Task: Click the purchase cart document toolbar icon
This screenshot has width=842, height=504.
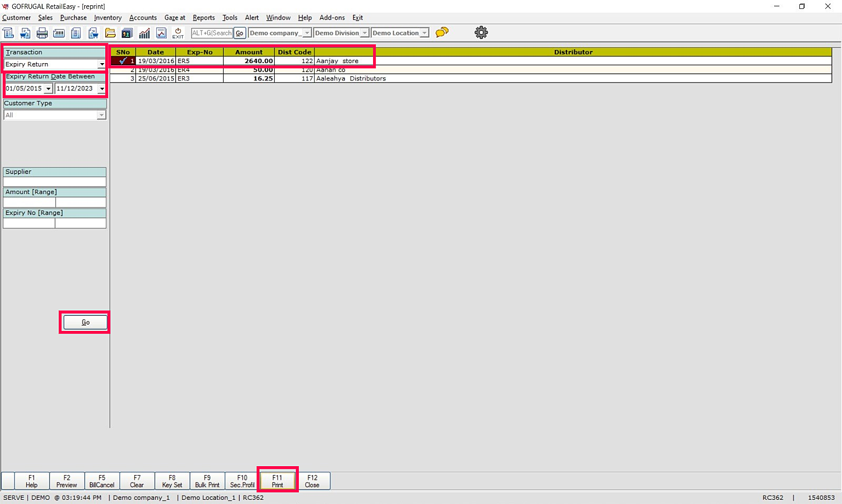Action: tap(93, 33)
